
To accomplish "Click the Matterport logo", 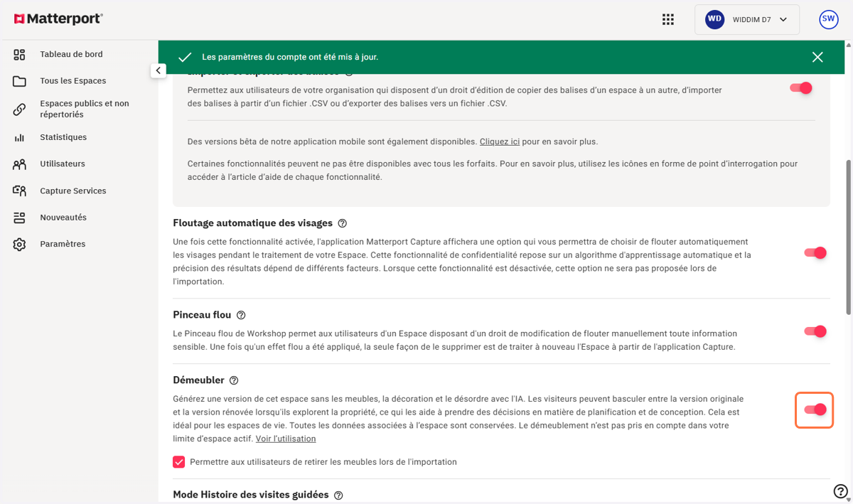I will [58, 19].
